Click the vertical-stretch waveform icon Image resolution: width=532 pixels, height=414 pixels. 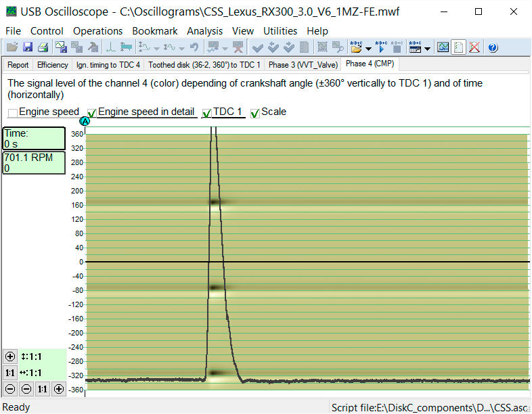click(x=145, y=47)
